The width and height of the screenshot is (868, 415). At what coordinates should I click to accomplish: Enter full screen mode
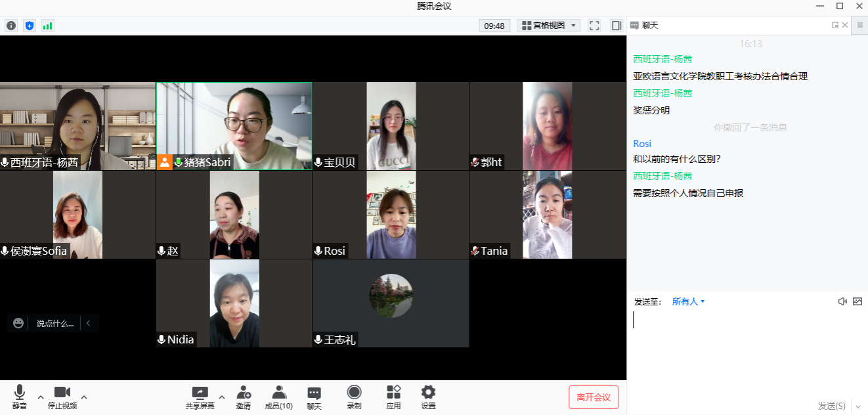(594, 26)
